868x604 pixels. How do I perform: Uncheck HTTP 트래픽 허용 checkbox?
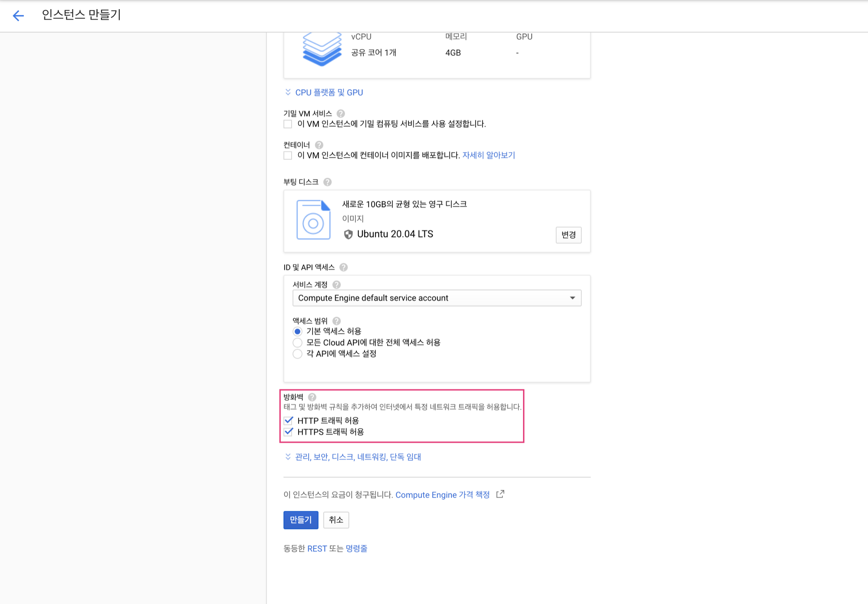pos(289,420)
